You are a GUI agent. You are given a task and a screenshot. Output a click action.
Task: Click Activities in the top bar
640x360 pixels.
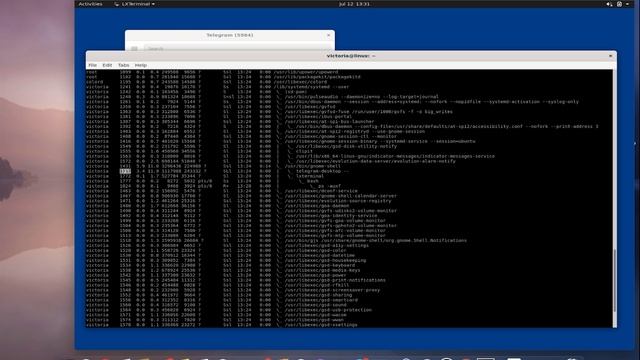pyautogui.click(x=91, y=4)
